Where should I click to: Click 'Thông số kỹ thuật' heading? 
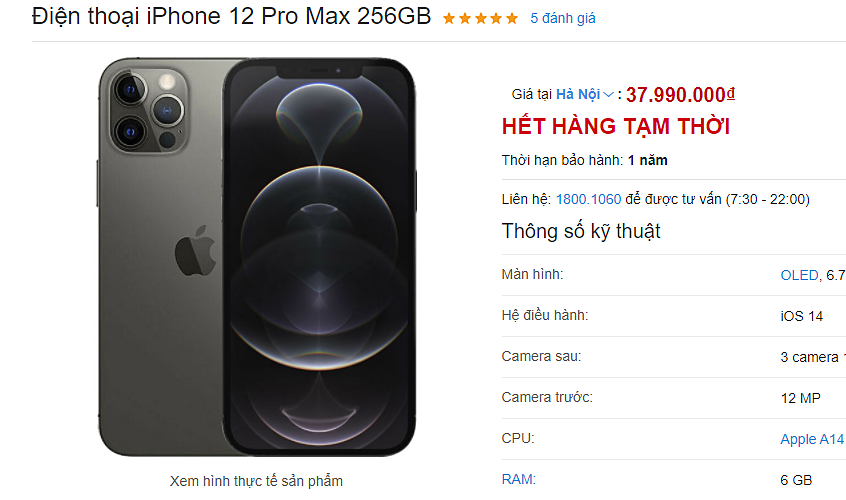(581, 231)
